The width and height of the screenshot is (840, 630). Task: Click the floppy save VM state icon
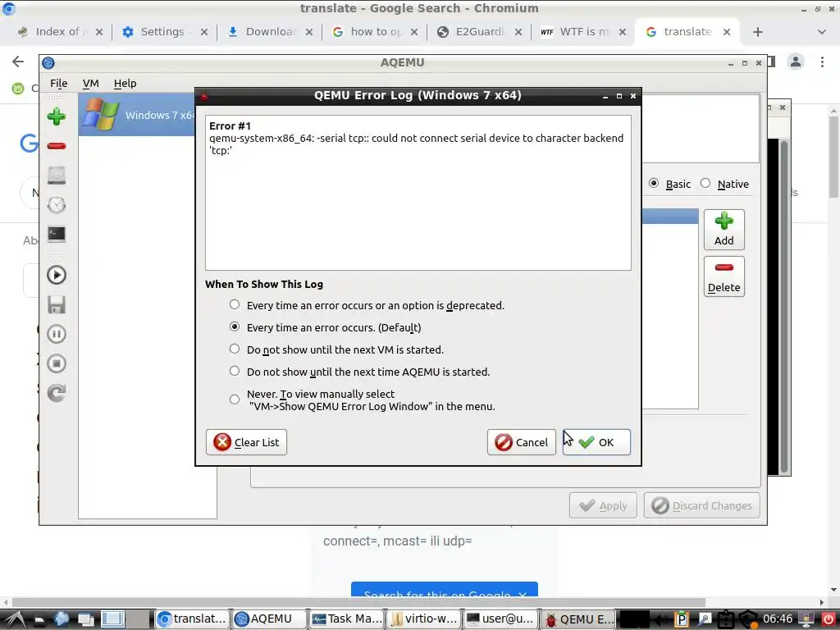57,304
